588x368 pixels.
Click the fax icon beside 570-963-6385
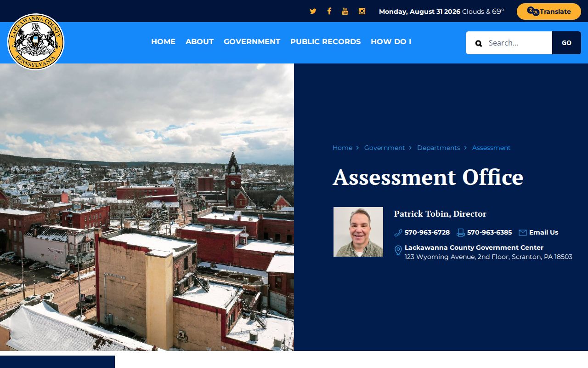coord(461,233)
